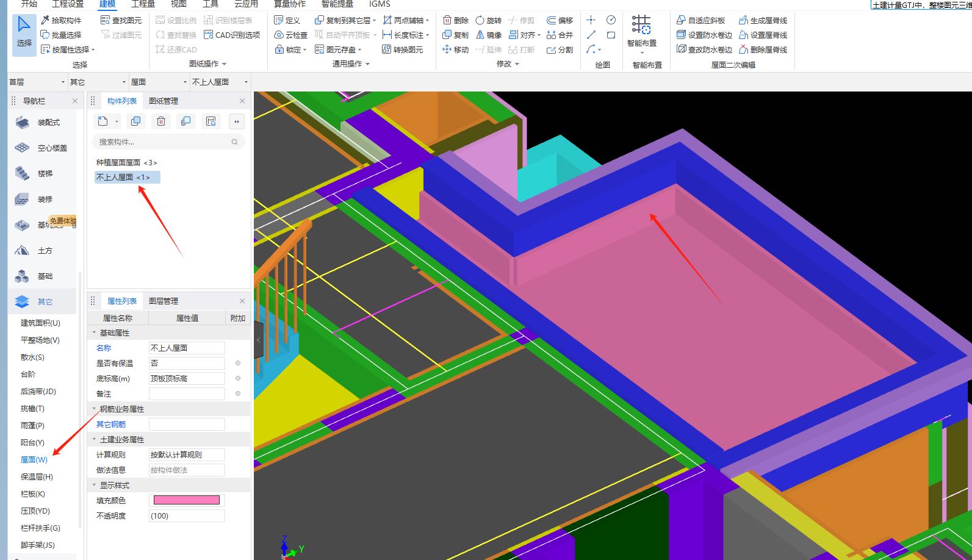972x560 pixels.
Task: Click the 拾取构件 tool
Action: (61, 20)
